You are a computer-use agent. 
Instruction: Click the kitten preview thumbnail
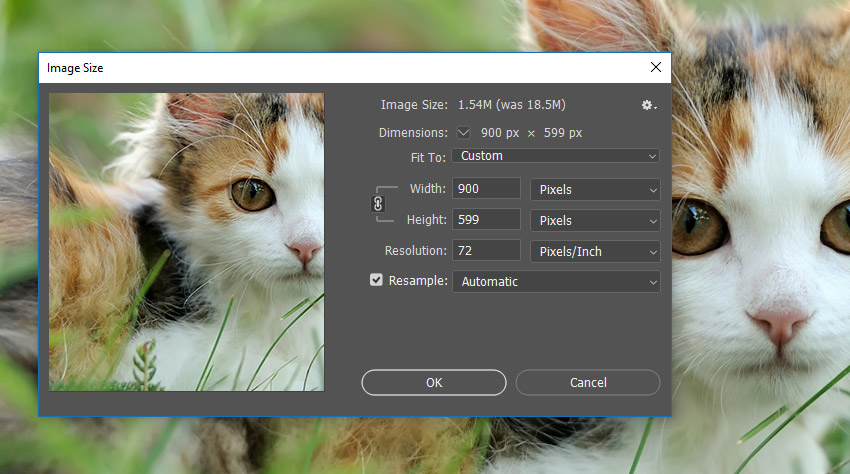186,242
